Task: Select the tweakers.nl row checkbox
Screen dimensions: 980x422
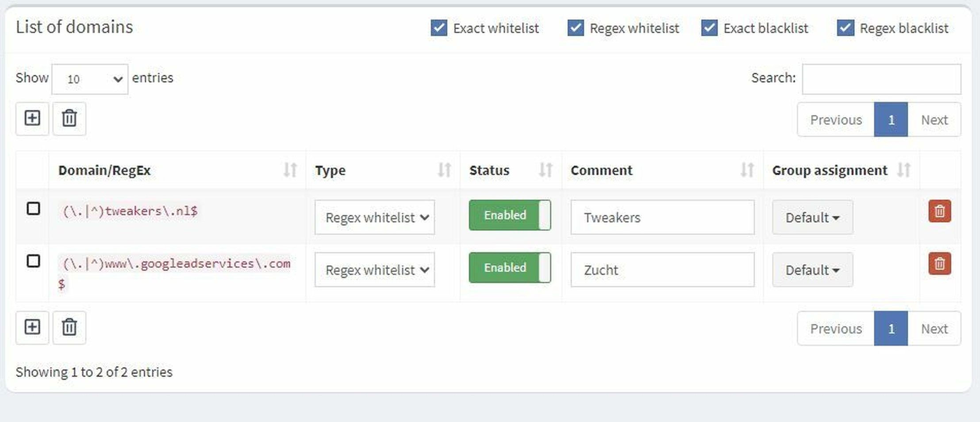Action: coord(34,209)
